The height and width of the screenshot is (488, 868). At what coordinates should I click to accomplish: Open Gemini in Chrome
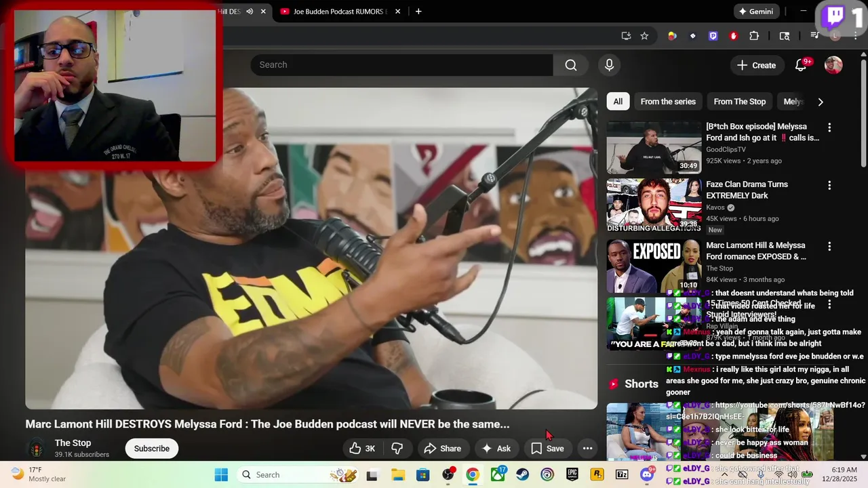(755, 12)
